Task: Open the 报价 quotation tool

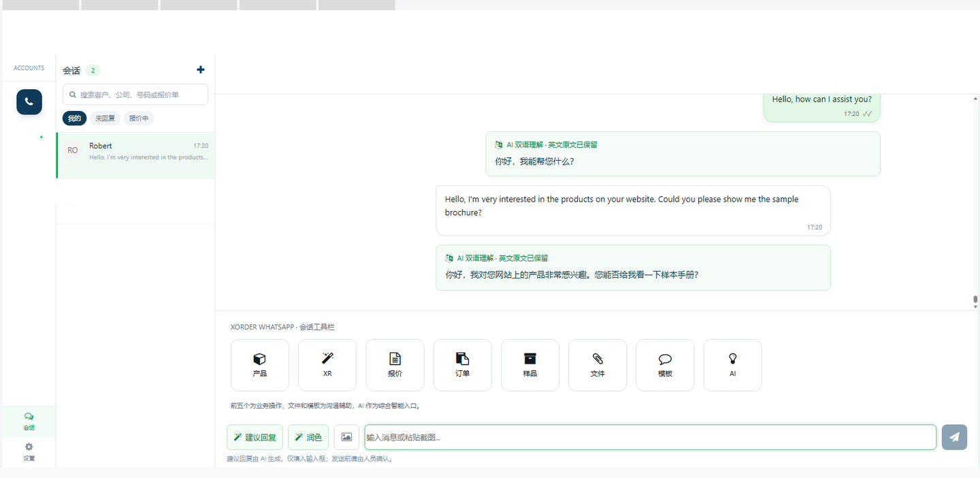Action: click(x=395, y=365)
